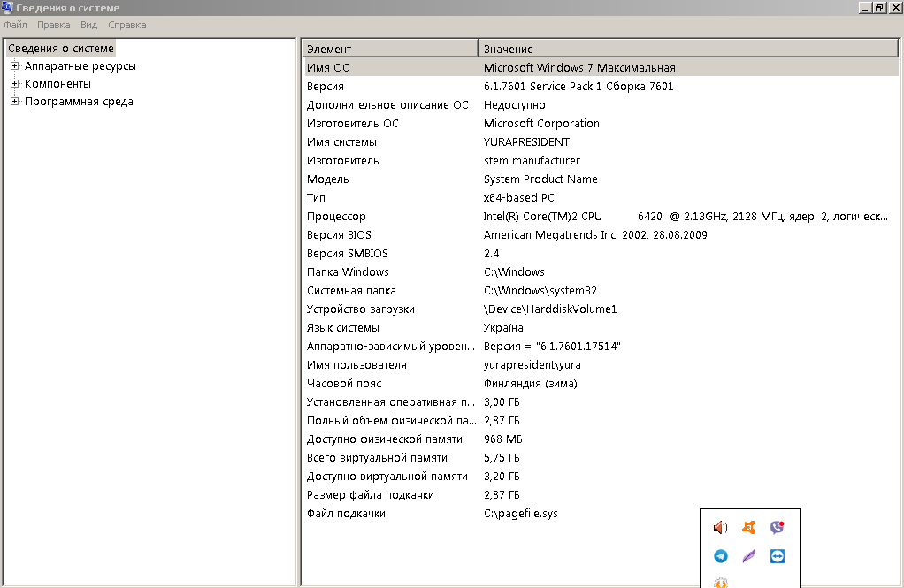The width and height of the screenshot is (904, 588).
Task: Select the Модель row label
Action: (327, 179)
